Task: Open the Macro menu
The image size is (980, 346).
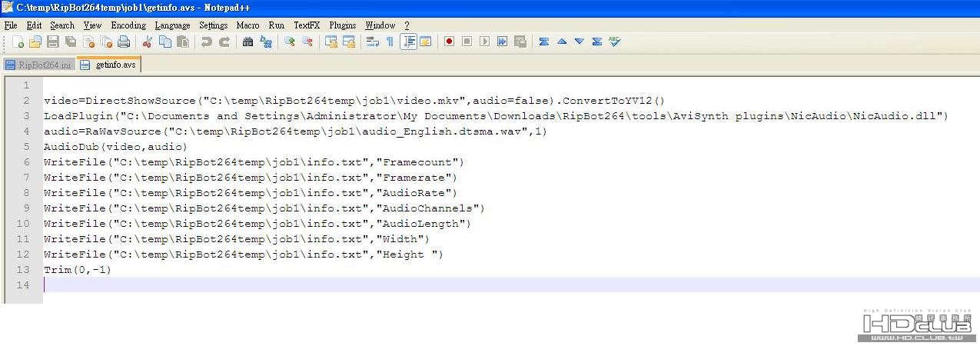Action: [248, 25]
